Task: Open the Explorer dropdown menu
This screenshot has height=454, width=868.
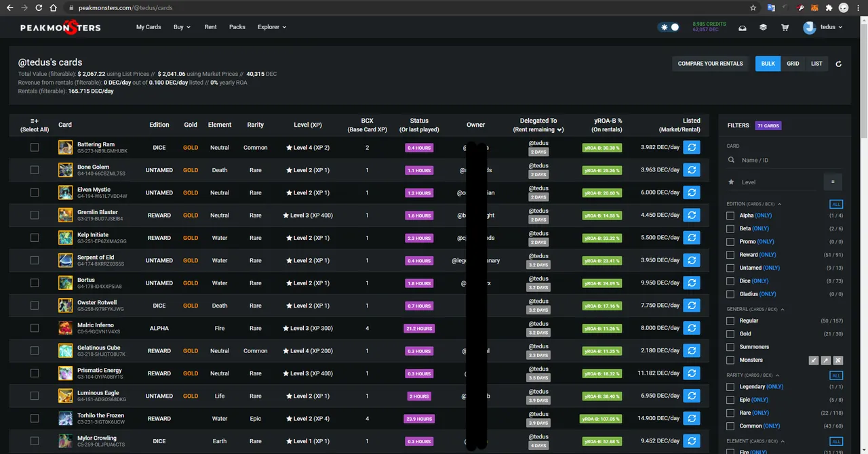Action: (x=272, y=27)
